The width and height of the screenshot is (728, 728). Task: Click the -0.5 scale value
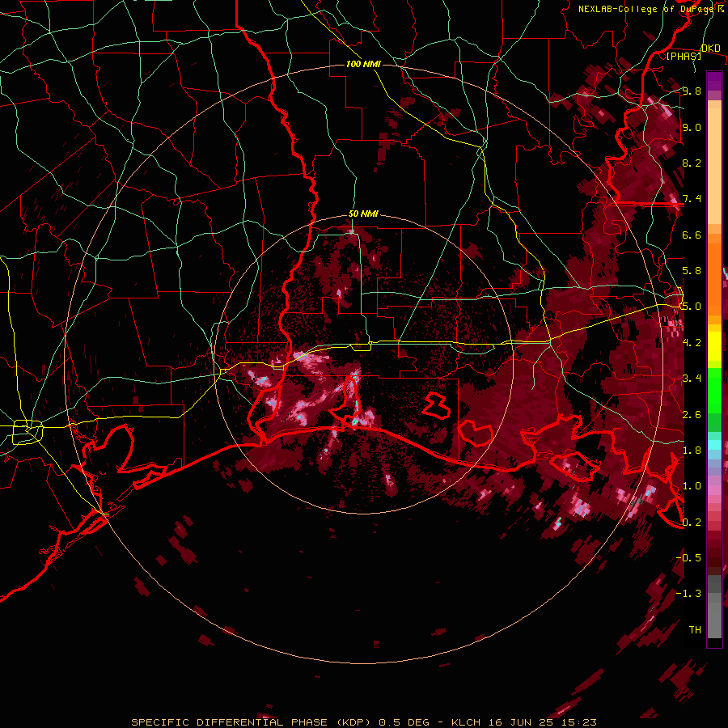(x=688, y=557)
